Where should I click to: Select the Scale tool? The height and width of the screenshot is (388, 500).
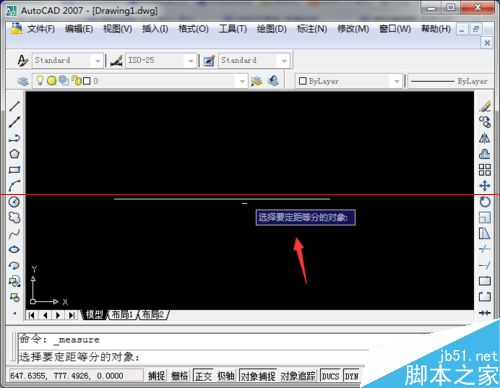click(x=485, y=218)
